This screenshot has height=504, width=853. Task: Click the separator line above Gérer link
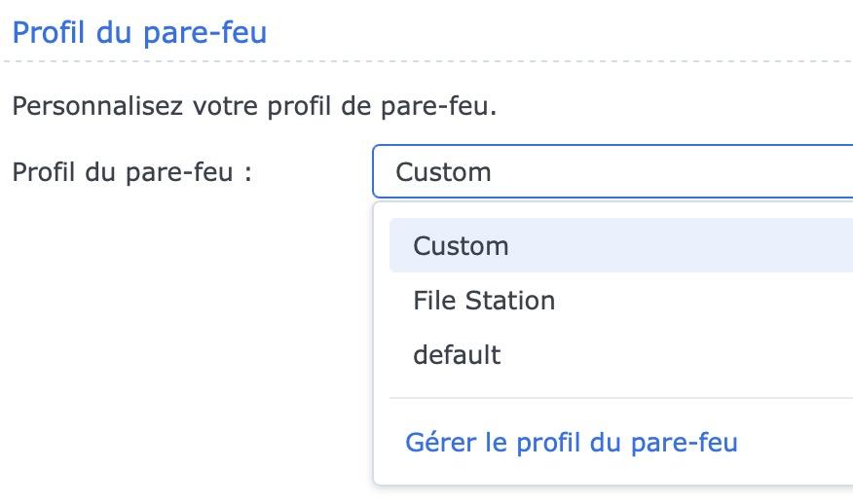pyautogui.click(x=620, y=398)
